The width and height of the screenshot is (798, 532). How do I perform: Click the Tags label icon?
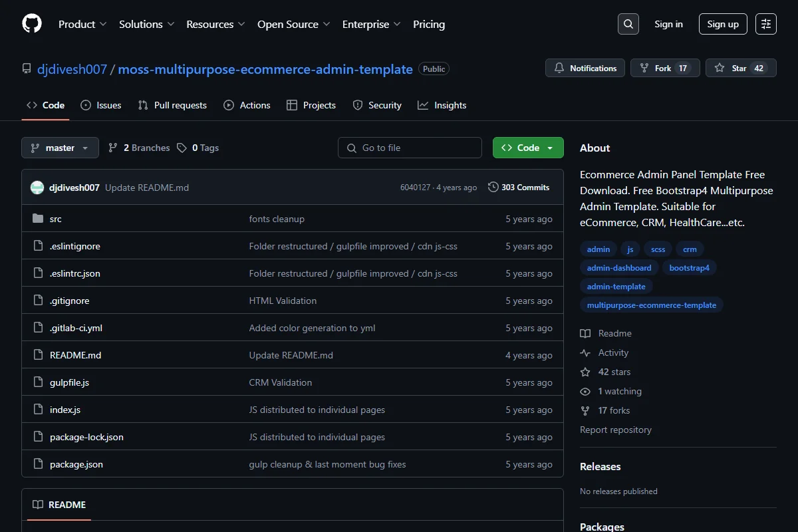(182, 148)
